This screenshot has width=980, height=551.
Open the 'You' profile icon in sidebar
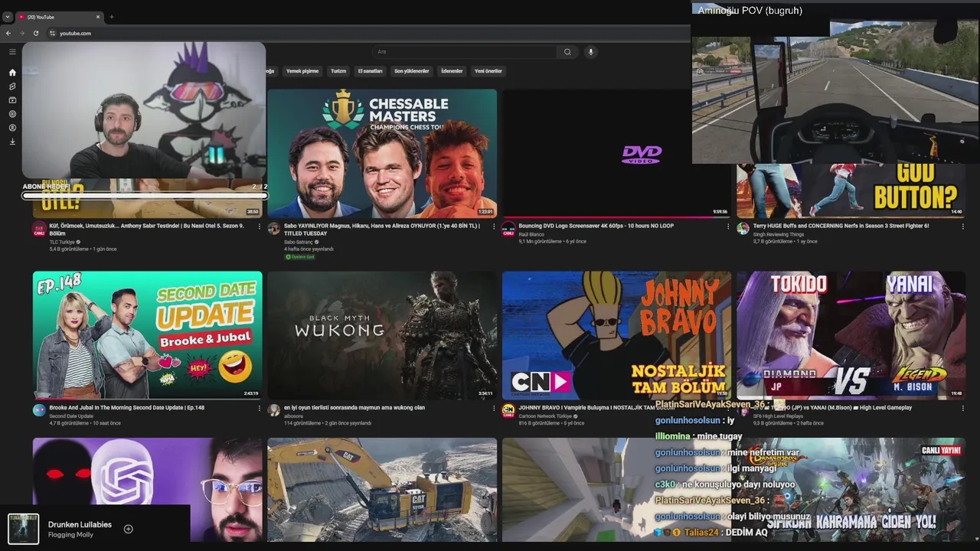pos(12,128)
